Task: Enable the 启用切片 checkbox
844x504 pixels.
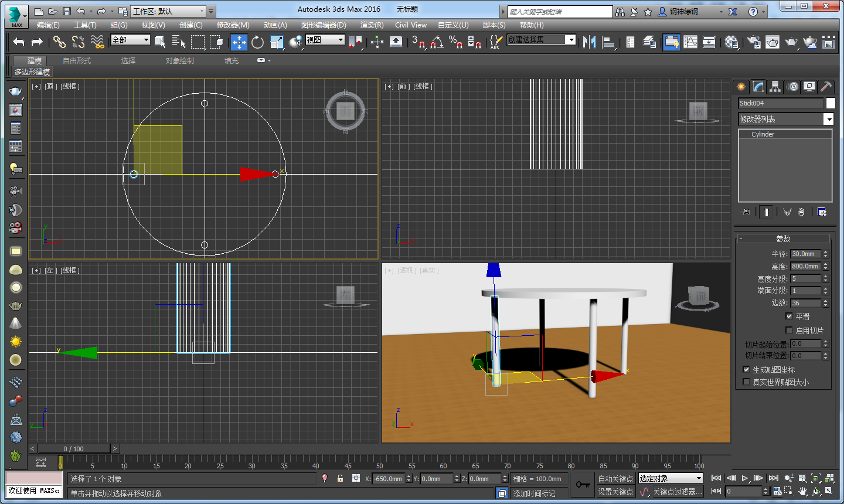Action: [x=789, y=330]
